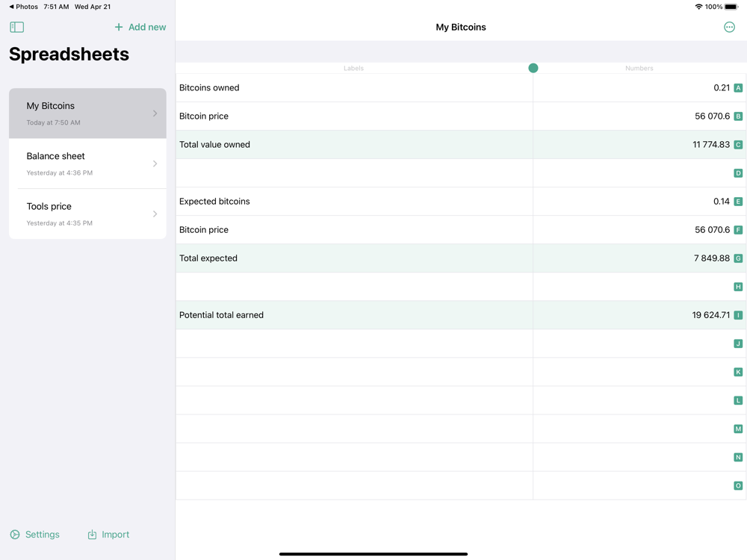The image size is (747, 560).
Task: Select Bitcoin price label in row F
Action: pos(354,230)
